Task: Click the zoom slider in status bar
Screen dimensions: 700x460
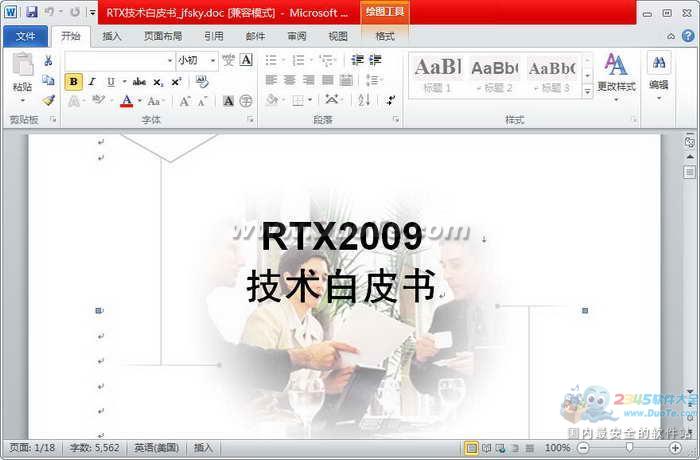Action: pos(628,448)
